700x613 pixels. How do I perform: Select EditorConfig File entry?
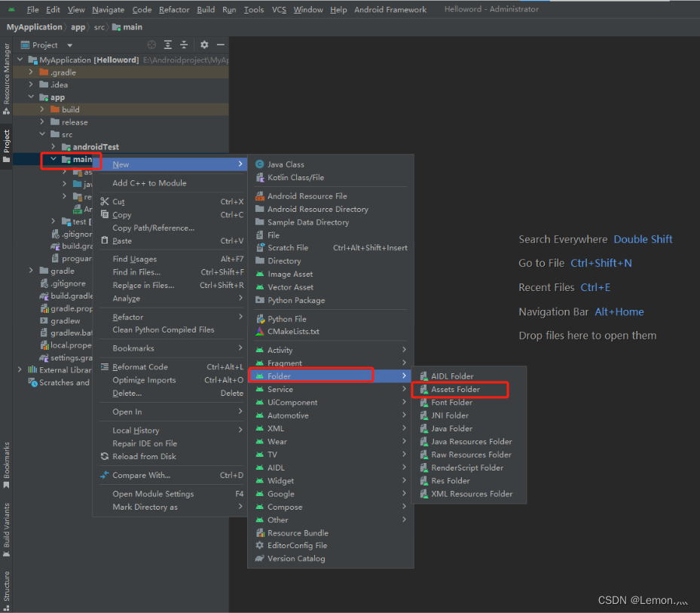coord(330,546)
